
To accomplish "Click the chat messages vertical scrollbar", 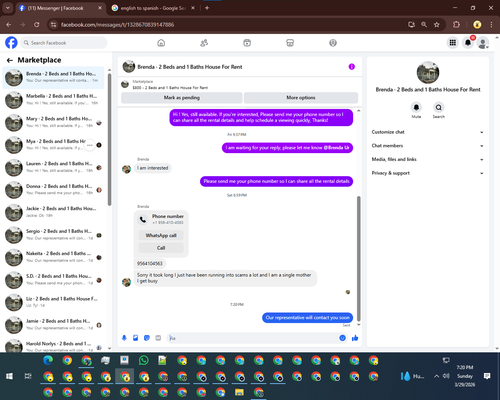I will (359, 258).
